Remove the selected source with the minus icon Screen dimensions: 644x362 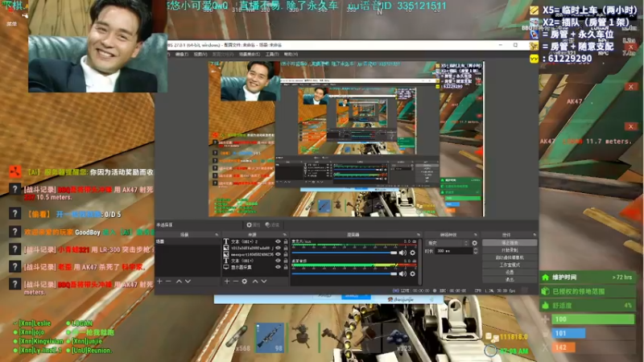(235, 281)
